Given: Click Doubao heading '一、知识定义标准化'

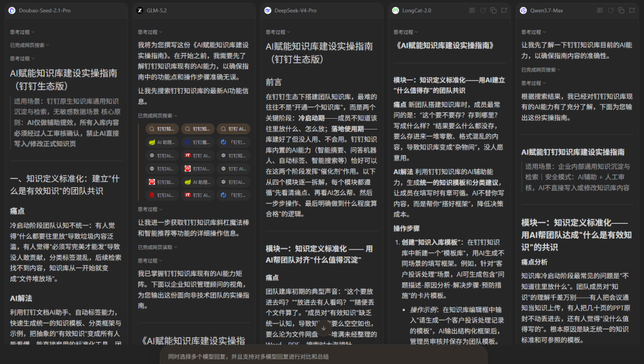Looking at the screenshot, I should click(x=65, y=185).
